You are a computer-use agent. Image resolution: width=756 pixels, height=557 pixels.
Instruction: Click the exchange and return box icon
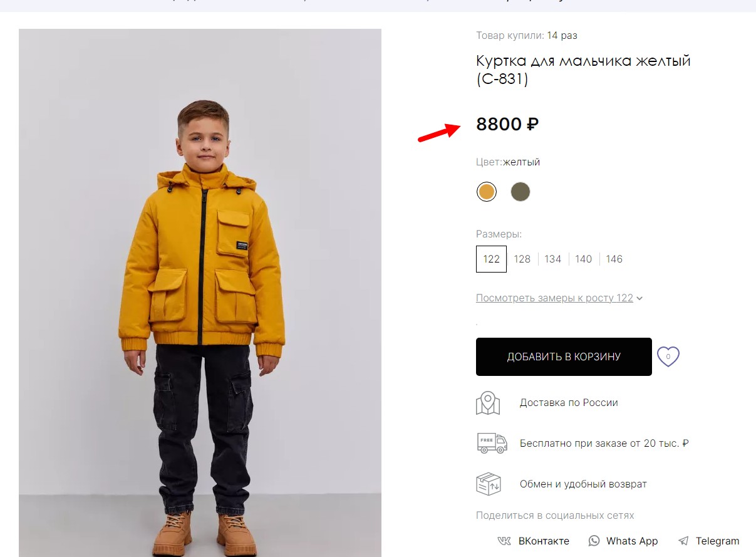[x=489, y=484]
